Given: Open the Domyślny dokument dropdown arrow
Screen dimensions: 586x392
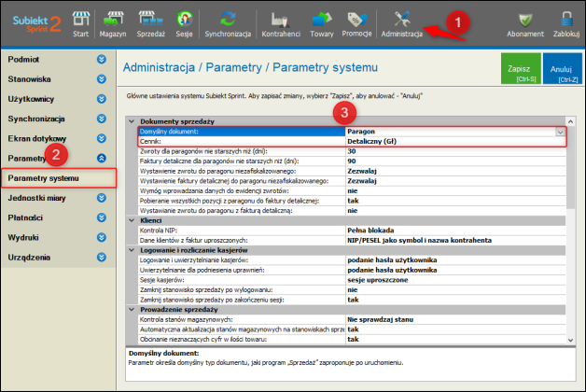Looking at the screenshot, I should tap(559, 133).
